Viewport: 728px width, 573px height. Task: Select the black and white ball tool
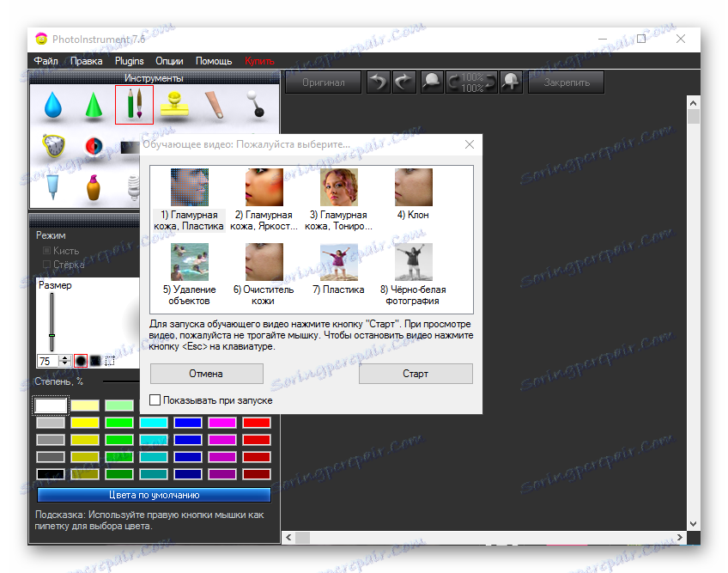tap(255, 104)
